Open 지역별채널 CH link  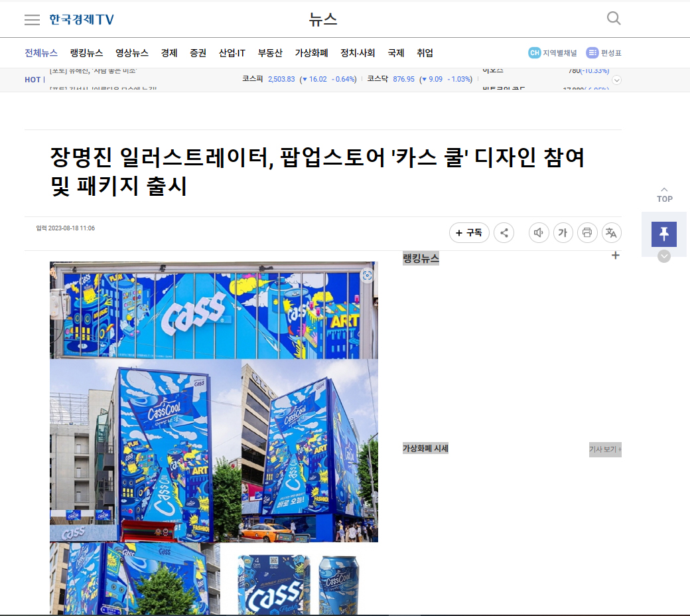tap(552, 53)
